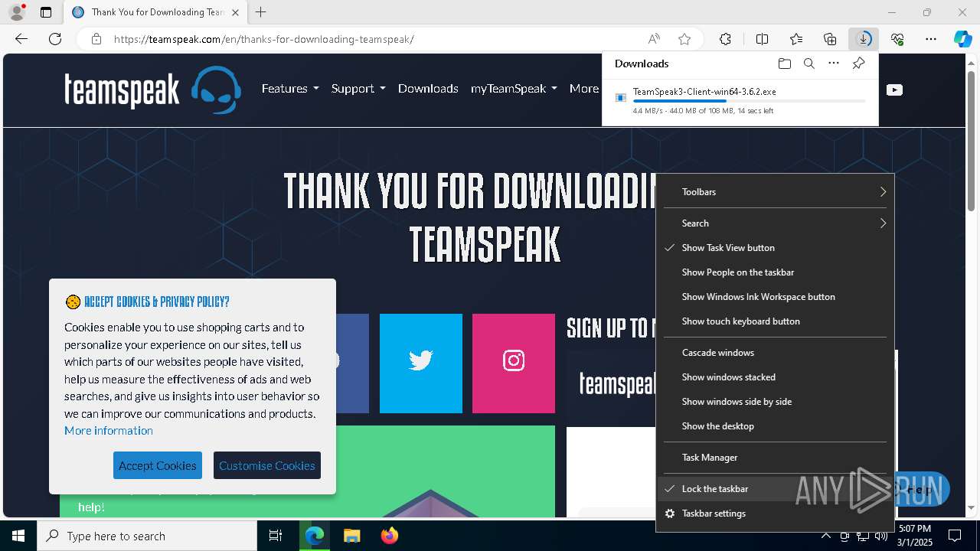Select Show windows stacked

click(x=775, y=377)
